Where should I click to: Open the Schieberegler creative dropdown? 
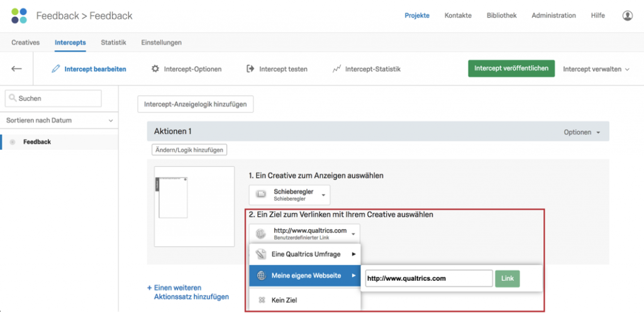[x=289, y=195]
